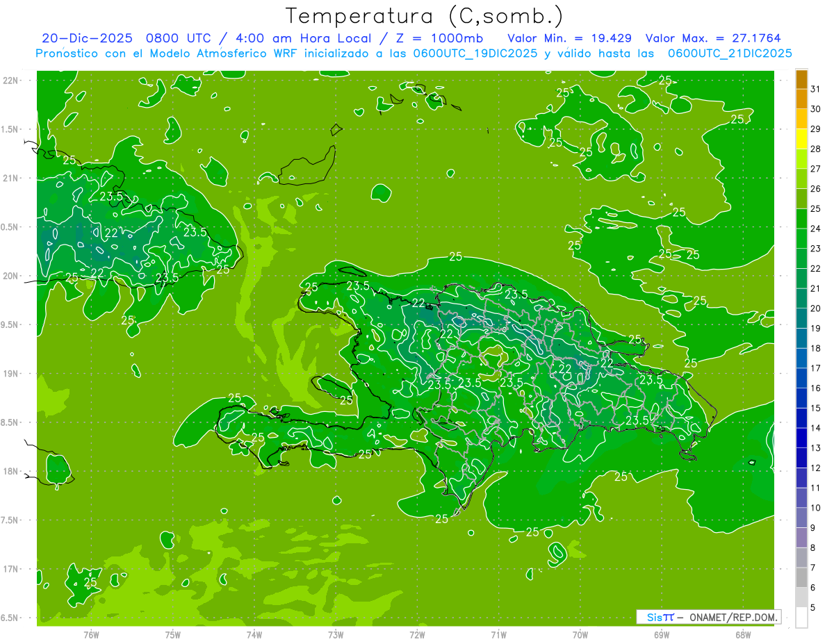
Task: Click the colorbar label '17'
Action: click(x=815, y=368)
